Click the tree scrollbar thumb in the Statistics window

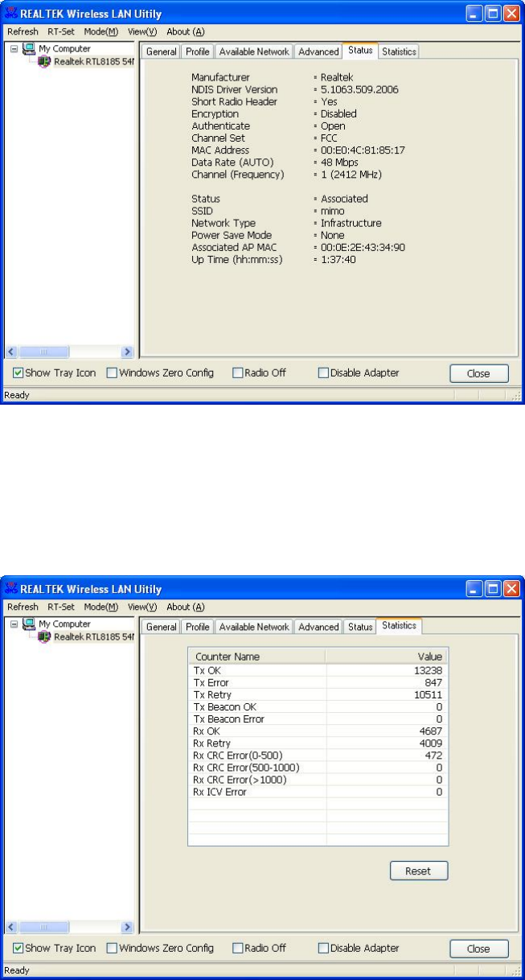(x=45, y=927)
